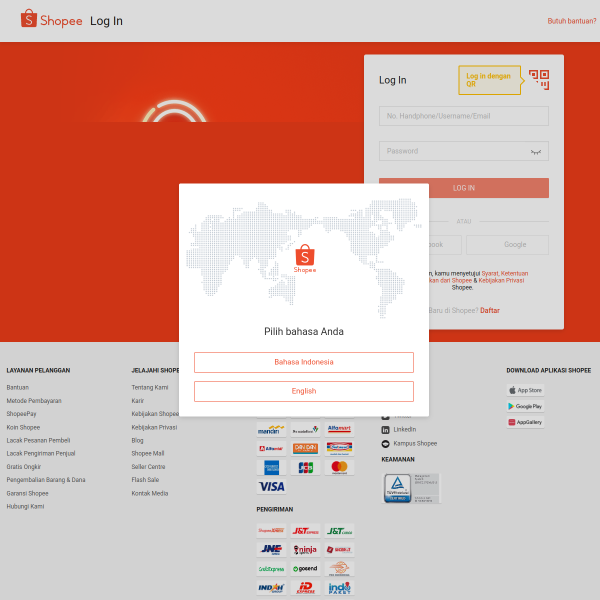The height and width of the screenshot is (600, 600).
Task: Open the LinkedIn text link
Action: point(405,430)
